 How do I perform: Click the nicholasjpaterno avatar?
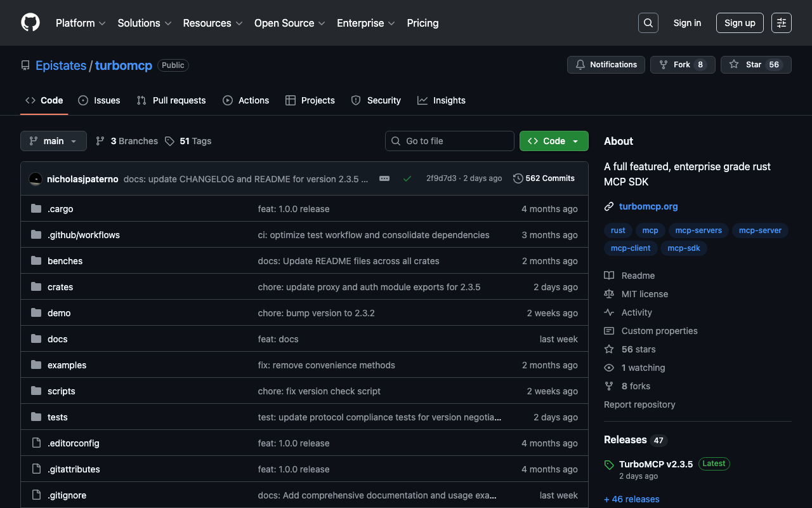(x=36, y=179)
